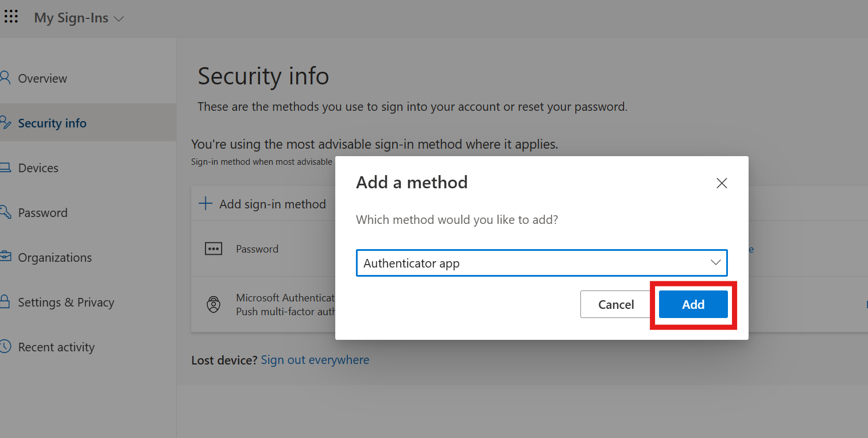868x438 pixels.
Task: Follow the Sign out everywhere link
Action: coord(315,360)
